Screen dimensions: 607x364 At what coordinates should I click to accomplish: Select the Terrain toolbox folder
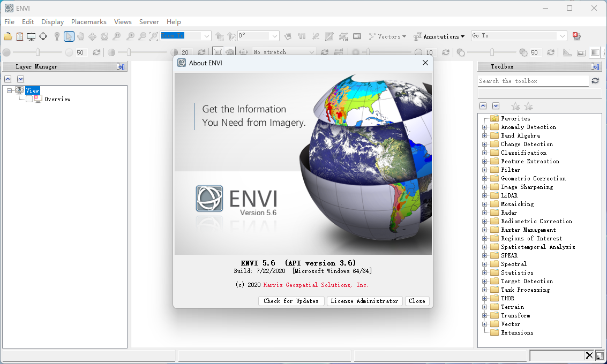point(513,307)
